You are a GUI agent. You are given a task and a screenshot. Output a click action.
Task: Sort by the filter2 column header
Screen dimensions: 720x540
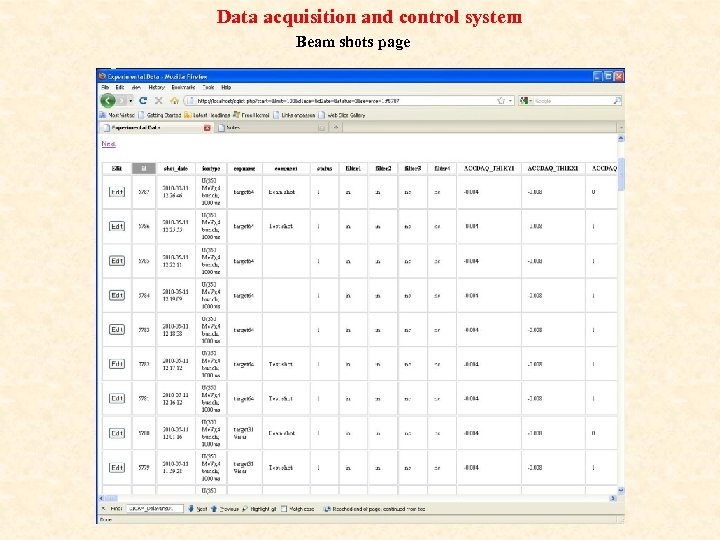(x=383, y=169)
